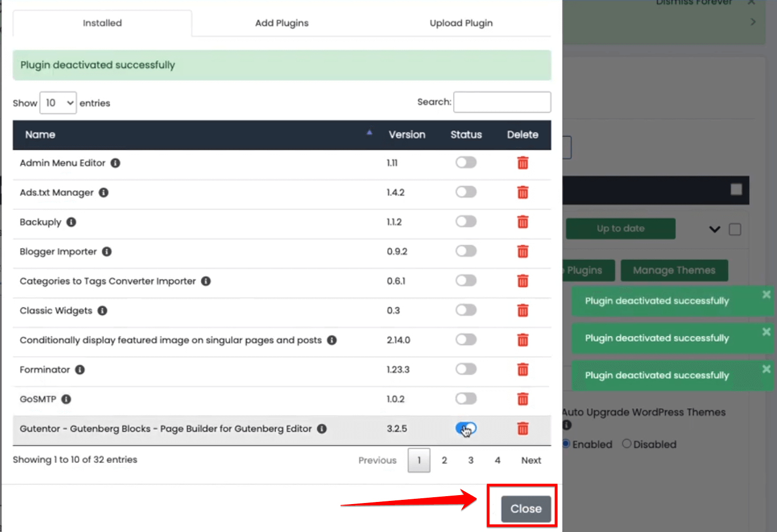The width and height of the screenshot is (777, 532).
Task: Close the plugins dialog
Action: click(526, 509)
